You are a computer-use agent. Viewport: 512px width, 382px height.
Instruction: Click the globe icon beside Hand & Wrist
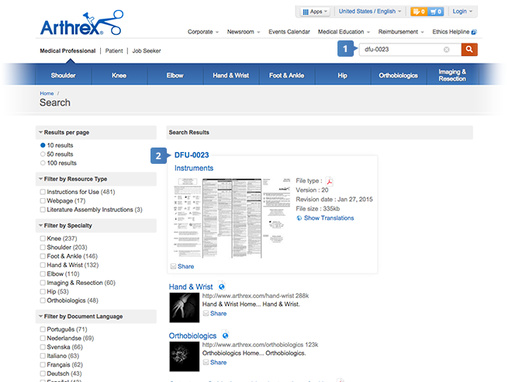tap(222, 287)
